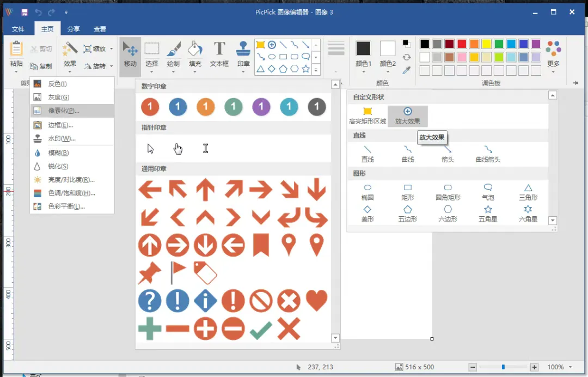Select the Move tool in ribbon

click(x=130, y=55)
